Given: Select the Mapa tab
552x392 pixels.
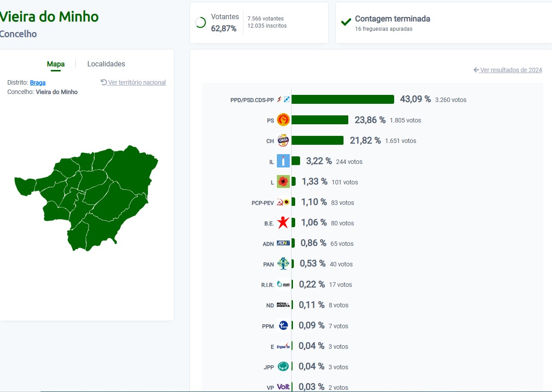Looking at the screenshot, I should (x=56, y=64).
